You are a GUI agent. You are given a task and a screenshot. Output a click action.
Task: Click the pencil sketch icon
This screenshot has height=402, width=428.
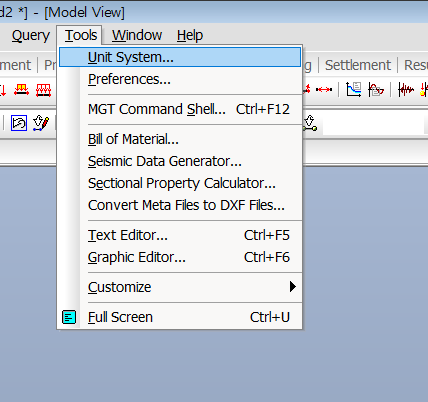point(41,123)
